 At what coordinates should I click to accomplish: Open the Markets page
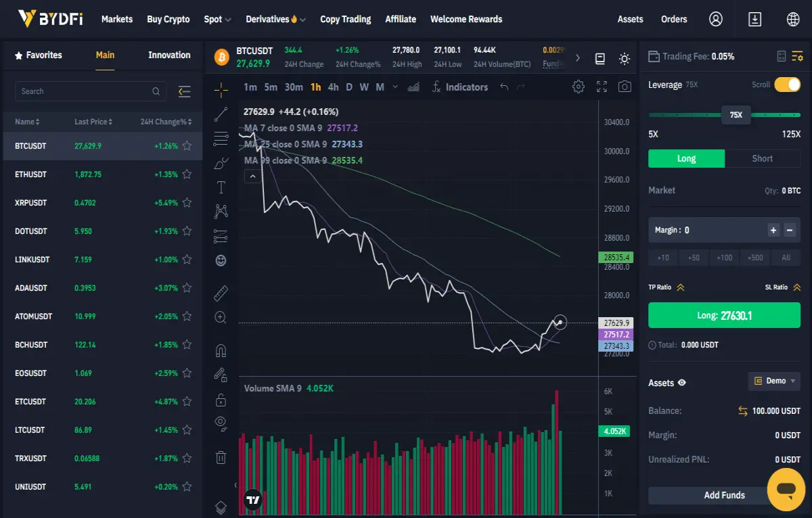(117, 19)
